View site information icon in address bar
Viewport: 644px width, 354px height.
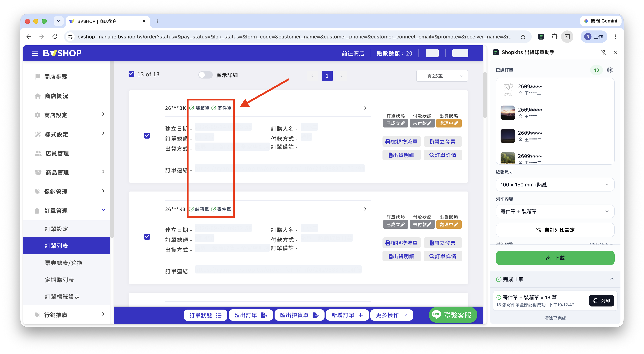[x=70, y=37]
